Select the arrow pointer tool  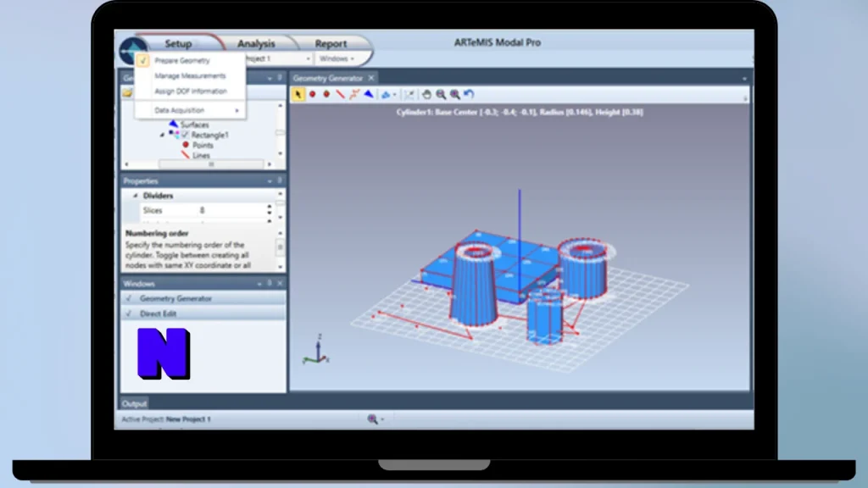(298, 95)
